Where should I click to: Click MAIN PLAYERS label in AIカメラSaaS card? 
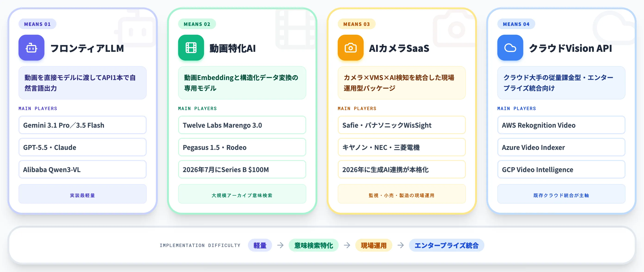click(x=357, y=108)
